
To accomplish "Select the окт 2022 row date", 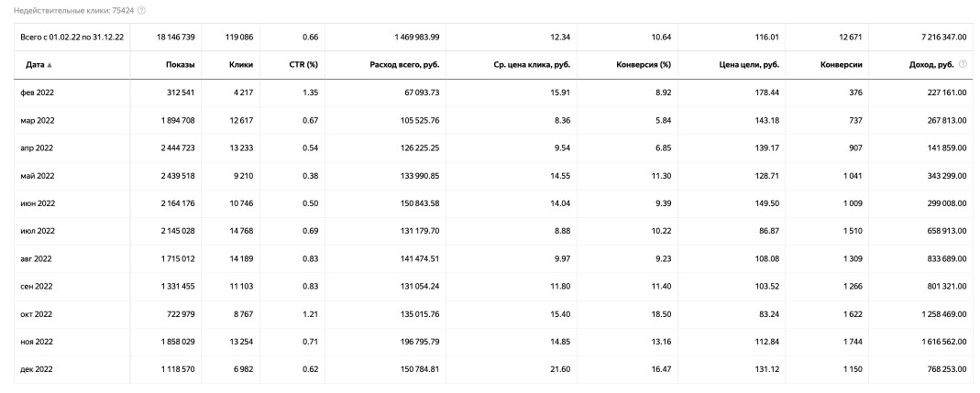I will tap(37, 314).
